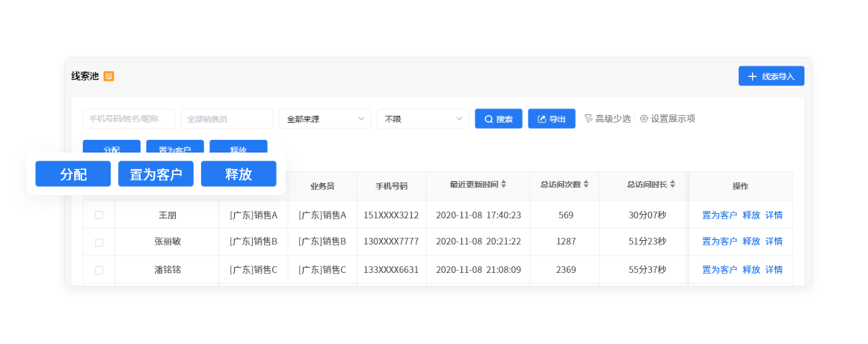Image resolution: width=868 pixels, height=344 pixels.
Task: Click the export icon on 导出 button
Action: point(542,119)
